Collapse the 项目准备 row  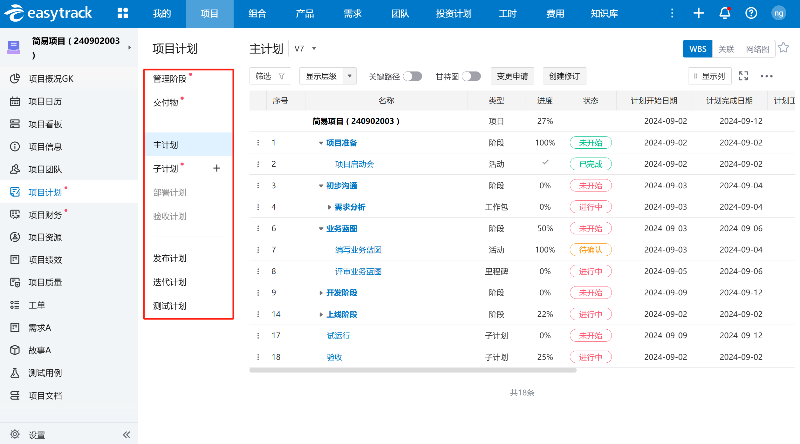pos(321,143)
